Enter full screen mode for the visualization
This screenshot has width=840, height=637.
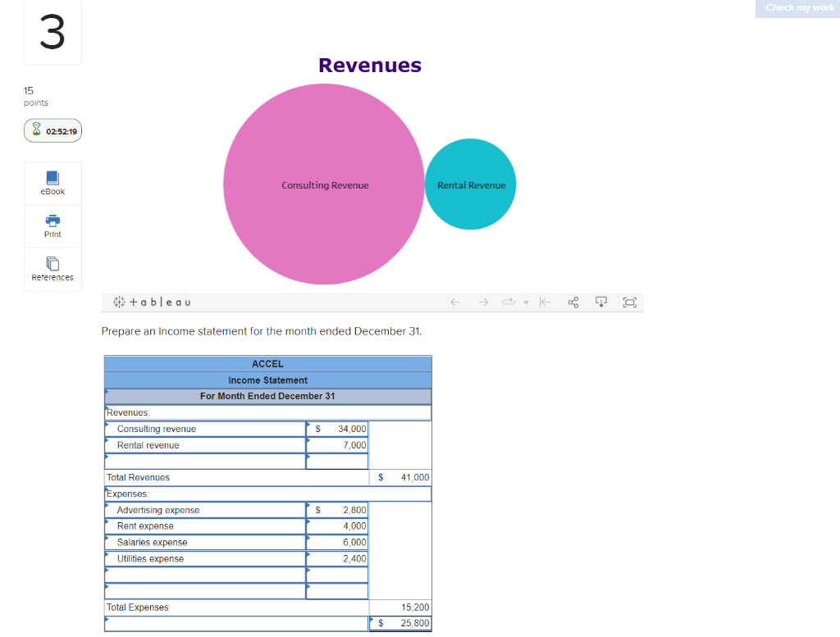pyautogui.click(x=629, y=302)
